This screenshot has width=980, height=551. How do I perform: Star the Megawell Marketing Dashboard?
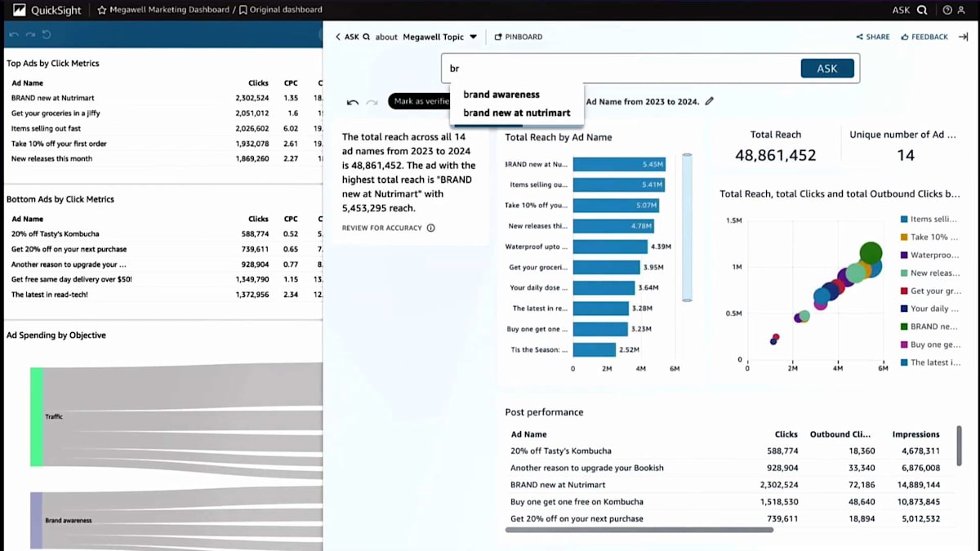101,10
